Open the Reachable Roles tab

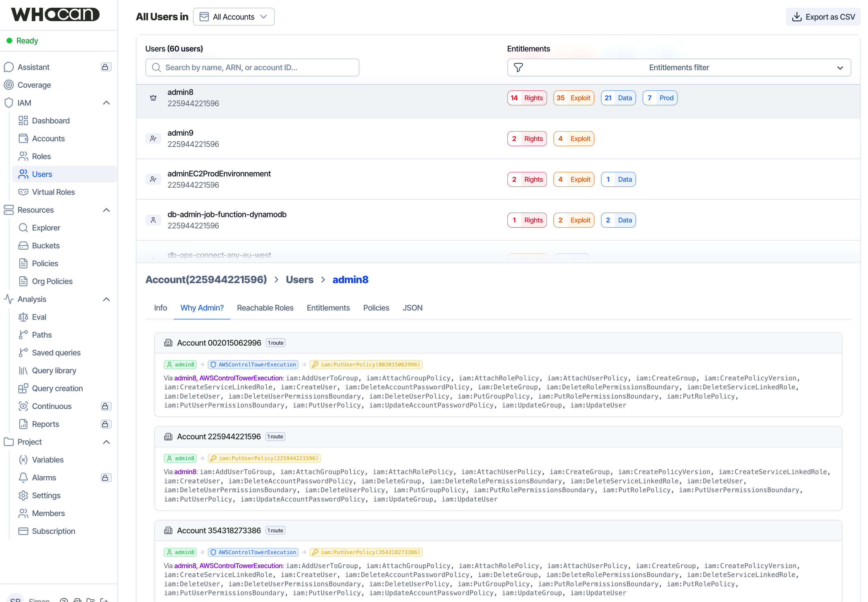coord(265,308)
